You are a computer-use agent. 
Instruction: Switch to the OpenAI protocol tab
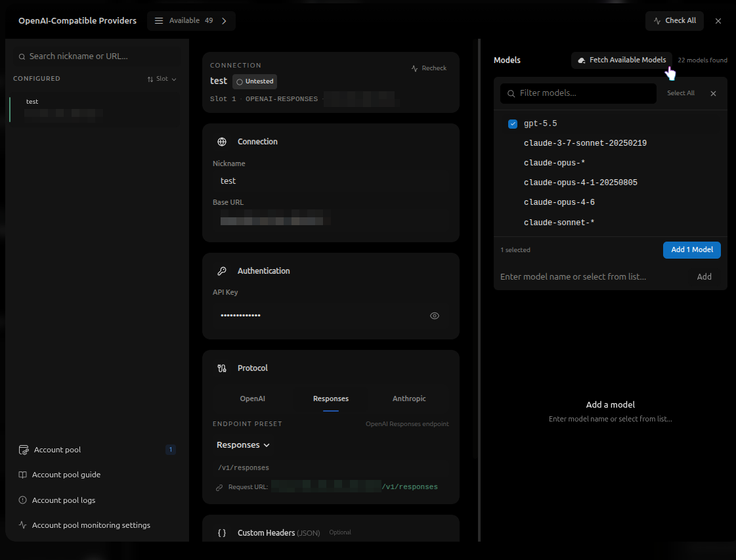click(x=253, y=398)
